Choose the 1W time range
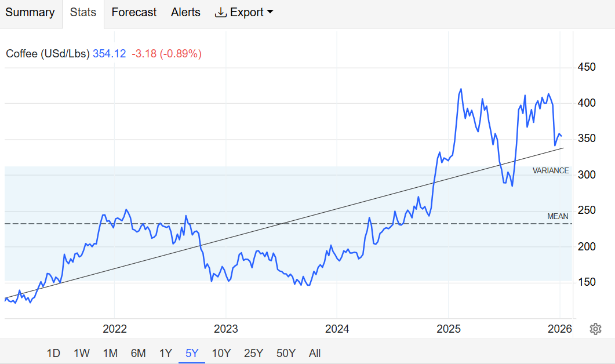Image resolution: width=615 pixels, height=364 pixels. (81, 353)
